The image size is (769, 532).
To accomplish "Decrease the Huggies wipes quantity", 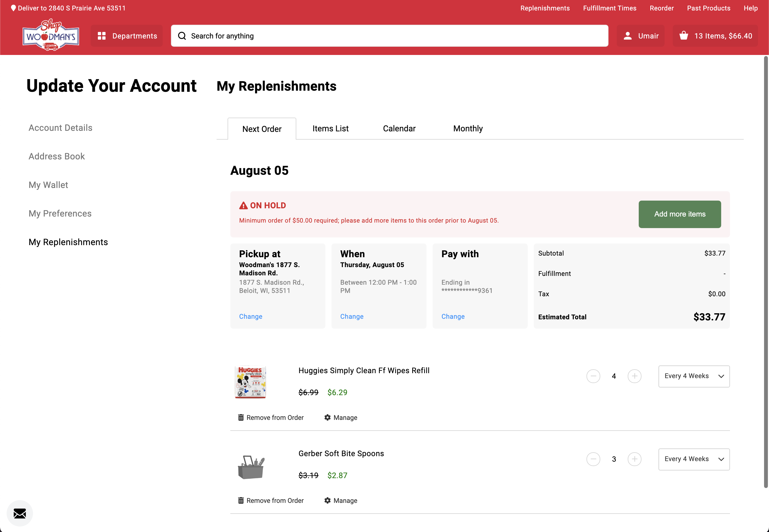I will (x=593, y=376).
